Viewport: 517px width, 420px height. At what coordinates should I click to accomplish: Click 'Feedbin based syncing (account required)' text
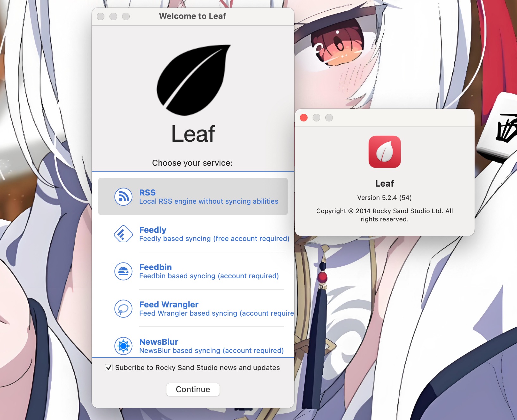pyautogui.click(x=209, y=276)
